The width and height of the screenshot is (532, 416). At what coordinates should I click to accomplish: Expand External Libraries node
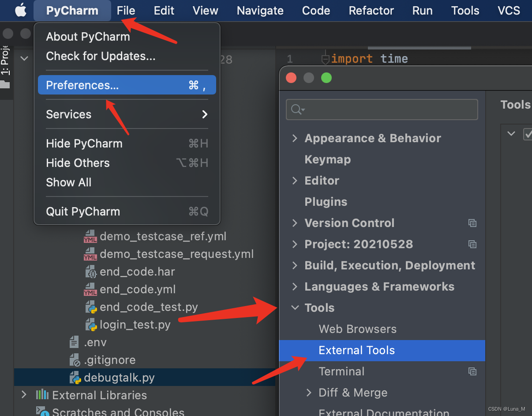24,395
